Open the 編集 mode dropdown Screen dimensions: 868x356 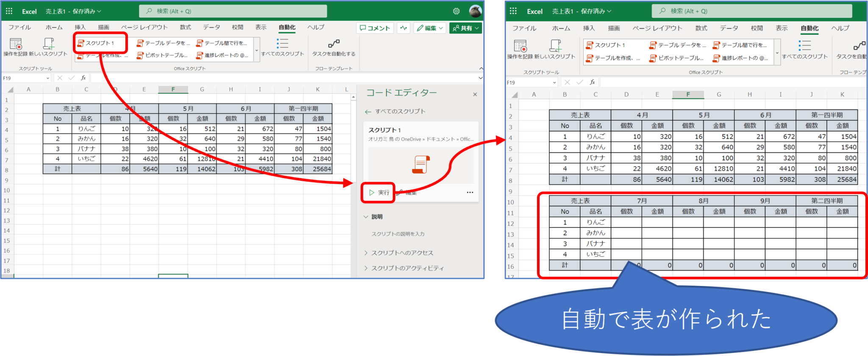430,28
